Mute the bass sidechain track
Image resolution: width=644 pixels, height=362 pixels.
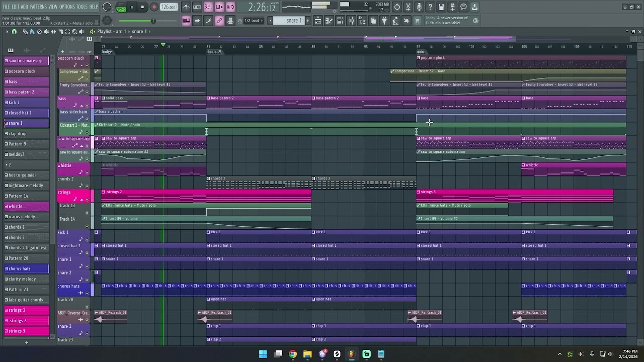(x=87, y=119)
